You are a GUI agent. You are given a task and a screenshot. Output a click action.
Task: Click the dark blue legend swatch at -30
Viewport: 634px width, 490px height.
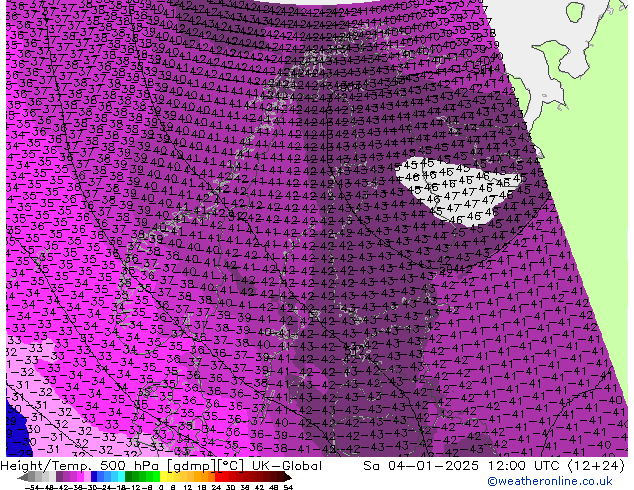click(x=94, y=477)
